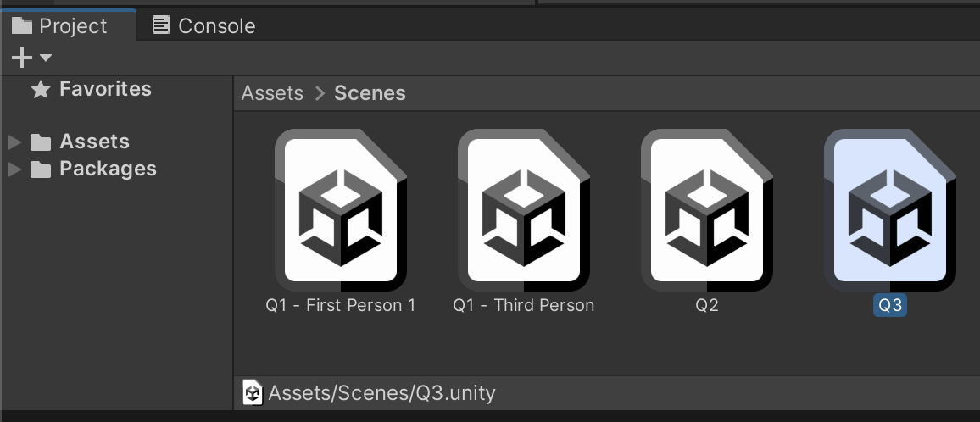Select the Q2 scene asset icon
The height and width of the screenshot is (422, 980).
[x=706, y=209]
